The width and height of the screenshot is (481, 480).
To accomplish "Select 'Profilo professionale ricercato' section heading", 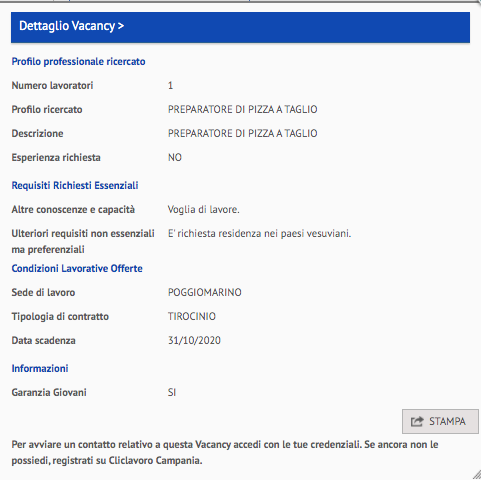I will (78, 62).
